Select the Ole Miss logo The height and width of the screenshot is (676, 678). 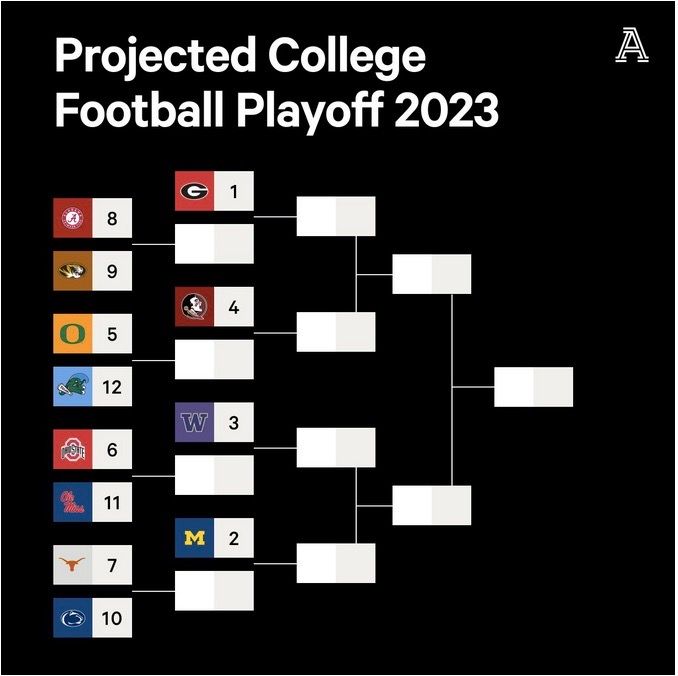[x=73, y=502]
